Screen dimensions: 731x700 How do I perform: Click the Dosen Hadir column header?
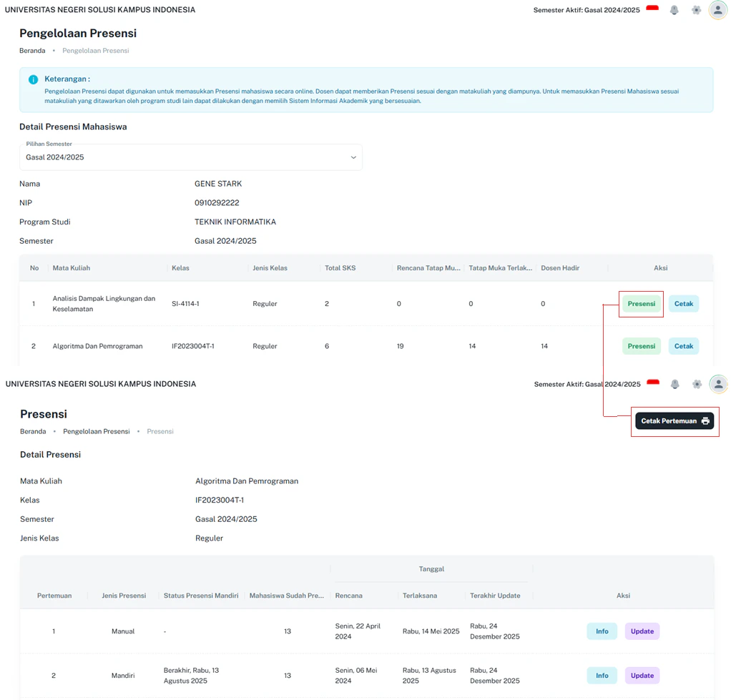tap(560, 268)
